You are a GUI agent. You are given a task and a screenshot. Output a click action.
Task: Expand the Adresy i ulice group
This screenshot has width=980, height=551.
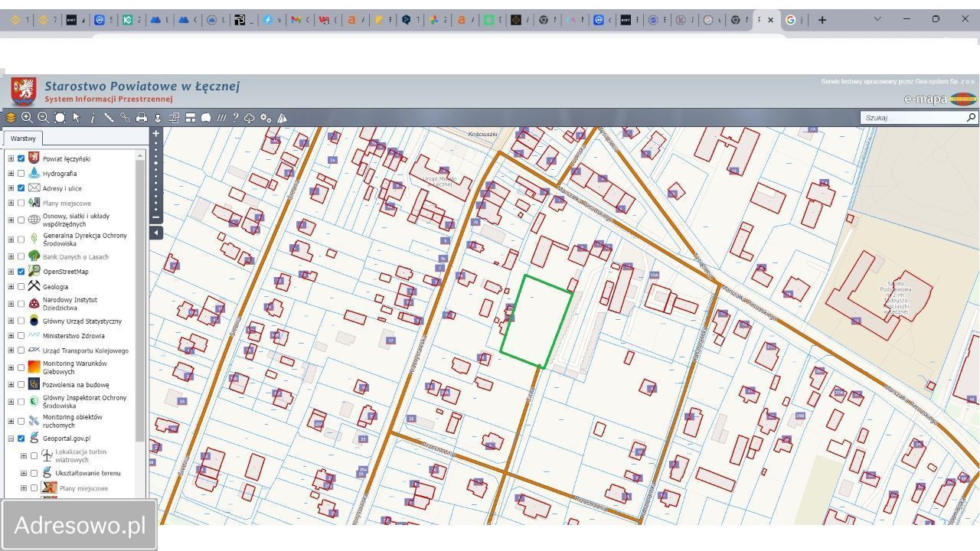pyautogui.click(x=11, y=188)
